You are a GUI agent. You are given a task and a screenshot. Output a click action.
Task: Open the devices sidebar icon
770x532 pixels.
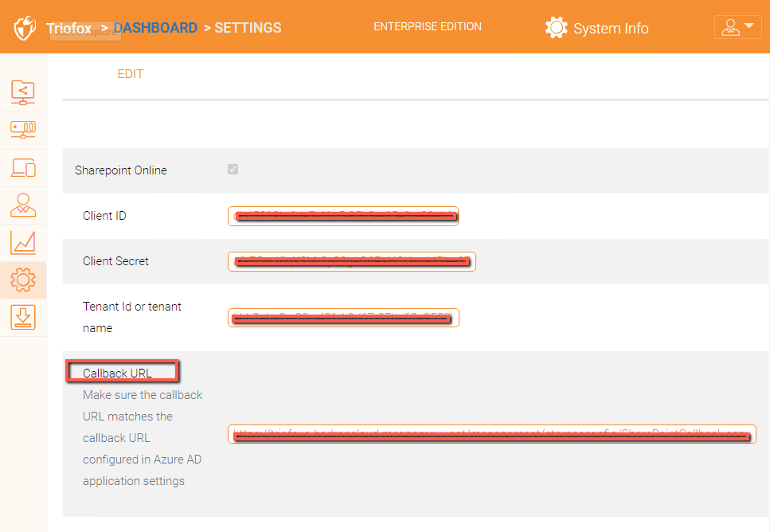[23, 167]
